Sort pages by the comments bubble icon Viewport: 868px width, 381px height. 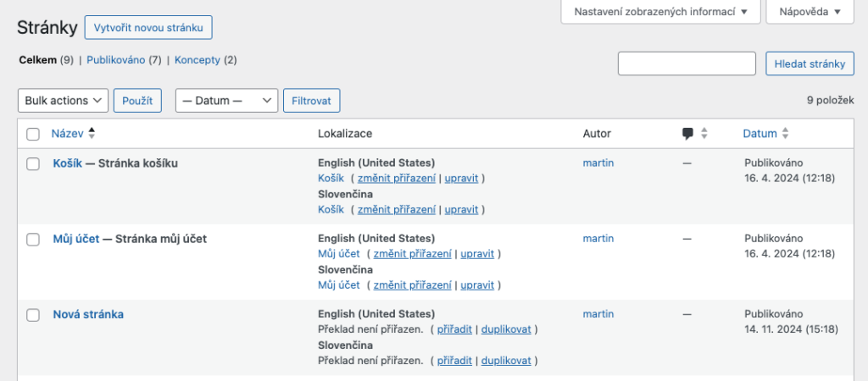tap(687, 133)
